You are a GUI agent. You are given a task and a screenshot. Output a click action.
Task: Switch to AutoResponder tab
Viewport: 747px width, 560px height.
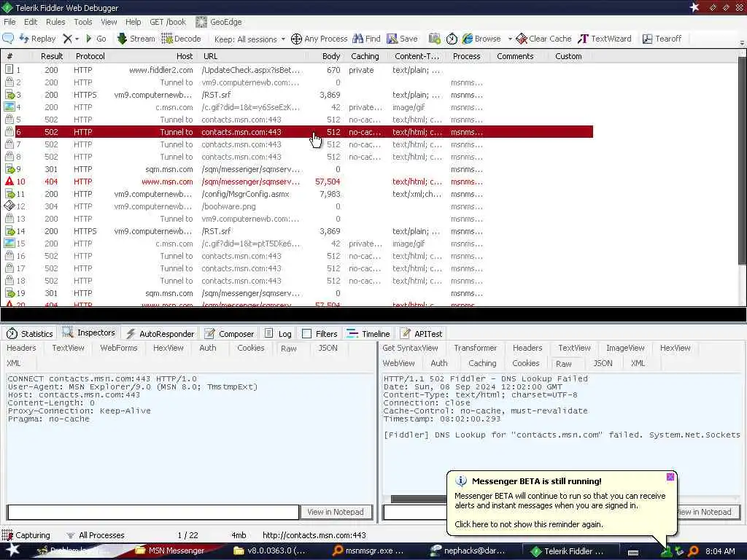[x=160, y=334]
